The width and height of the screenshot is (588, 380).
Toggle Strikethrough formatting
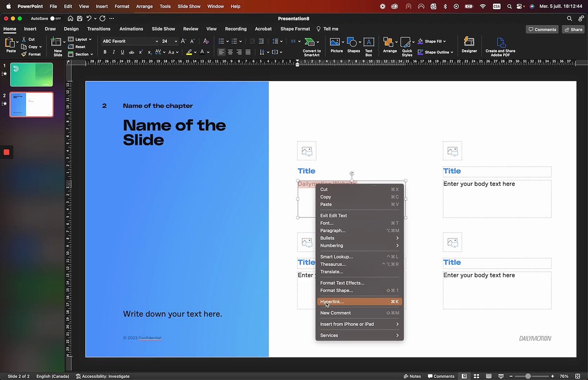131,52
